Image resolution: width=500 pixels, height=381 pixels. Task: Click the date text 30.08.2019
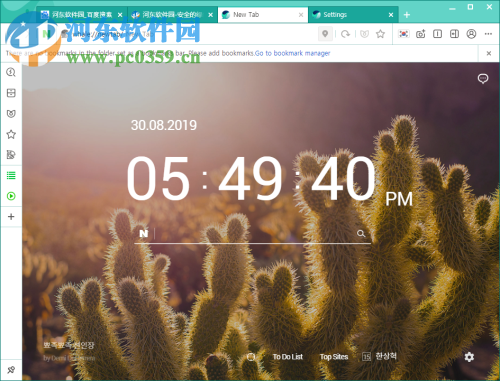(164, 126)
